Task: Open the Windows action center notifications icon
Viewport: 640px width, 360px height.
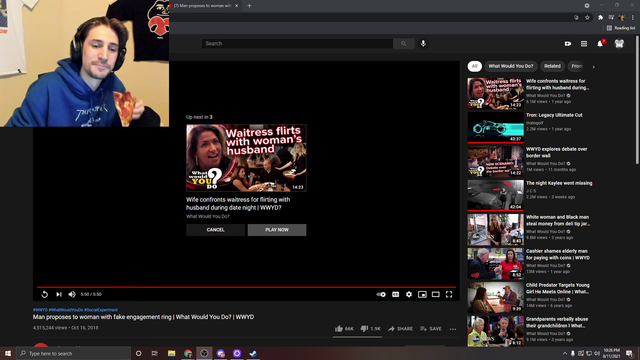Action: click(x=630, y=353)
